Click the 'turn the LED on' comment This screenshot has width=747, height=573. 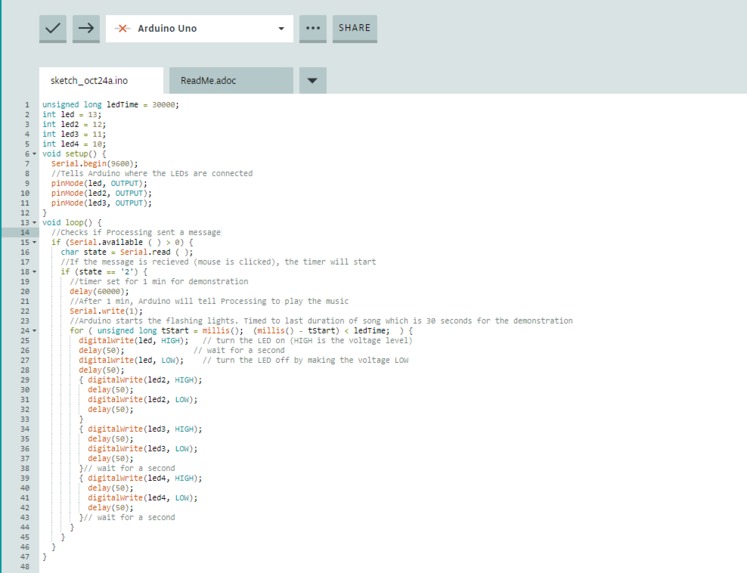tap(308, 341)
